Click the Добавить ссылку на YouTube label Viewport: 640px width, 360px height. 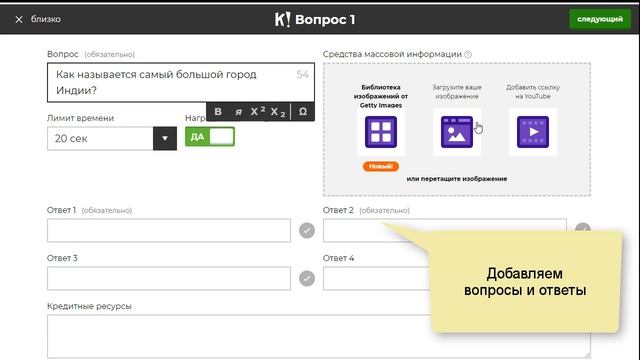[533, 92]
